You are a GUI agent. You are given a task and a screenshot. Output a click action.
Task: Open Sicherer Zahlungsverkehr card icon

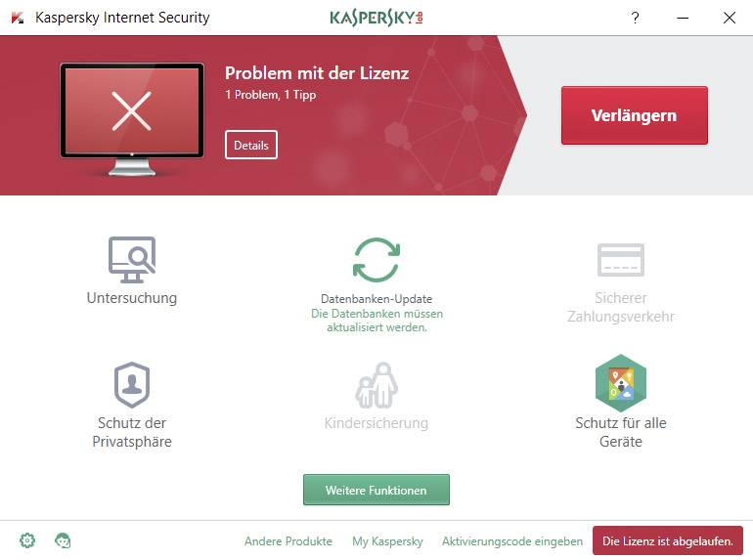(x=620, y=260)
